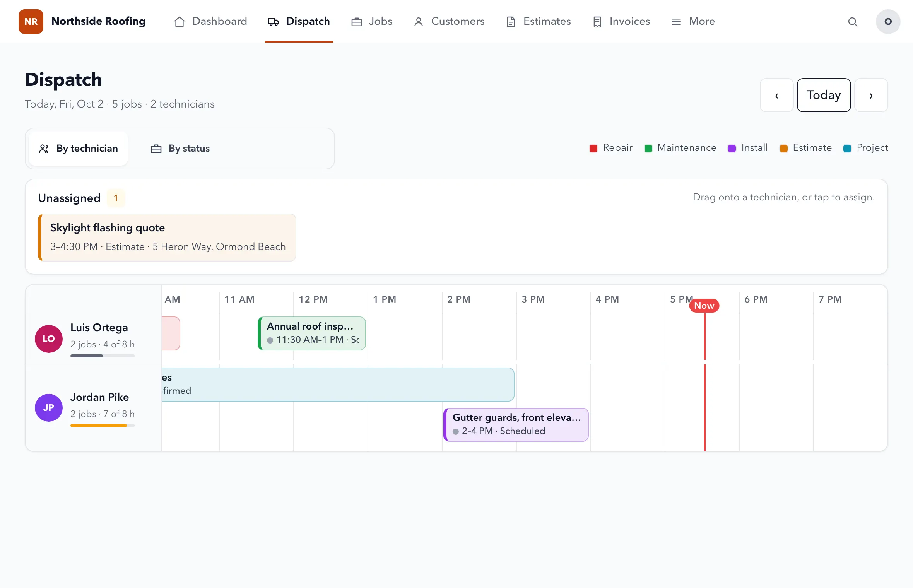This screenshot has width=913, height=588.
Task: Click the NR Northside Roofing logo
Action: click(x=31, y=21)
